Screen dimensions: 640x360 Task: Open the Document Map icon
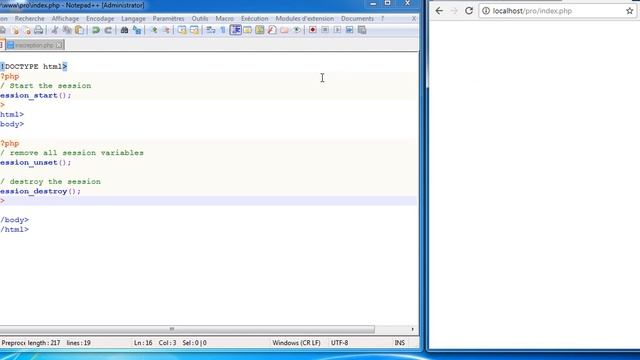tap(260, 30)
